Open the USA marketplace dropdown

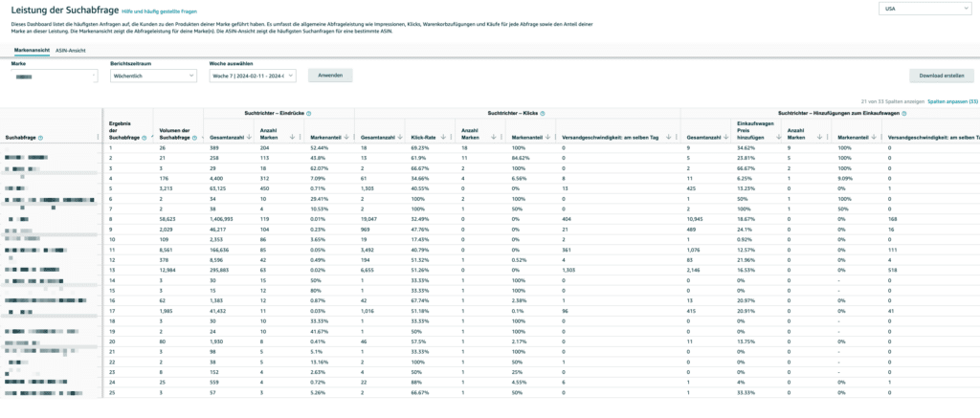pyautogui.click(x=924, y=9)
